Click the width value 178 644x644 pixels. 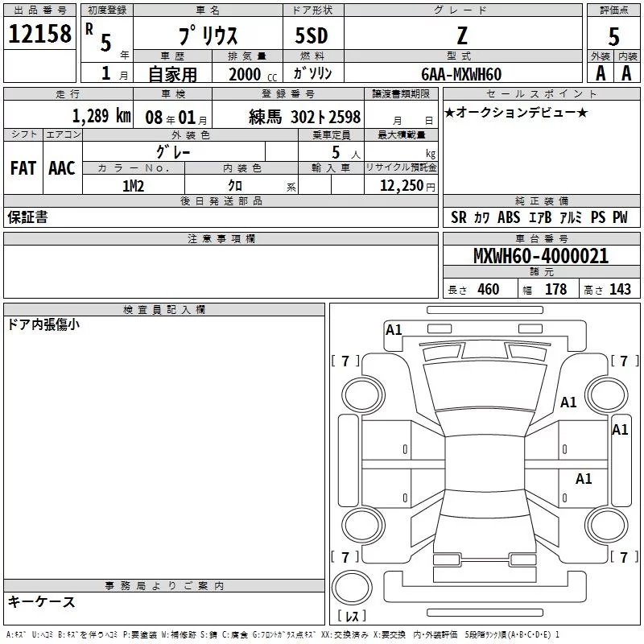point(555,289)
